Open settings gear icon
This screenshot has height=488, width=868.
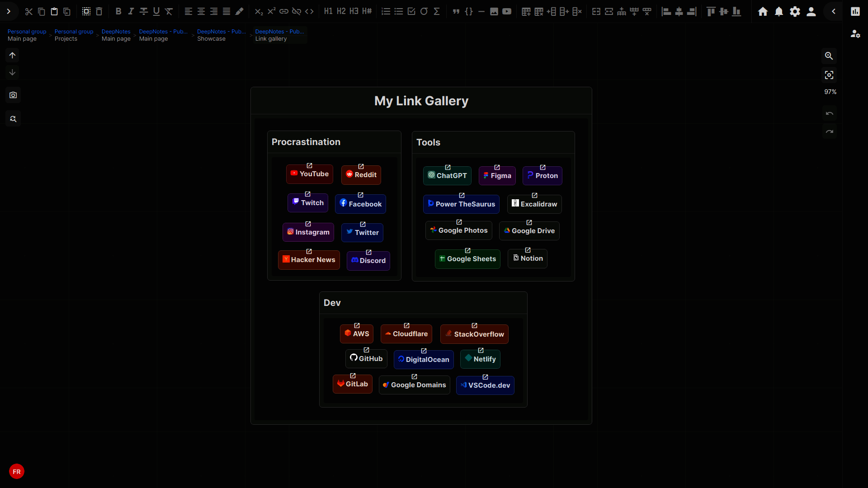795,12
